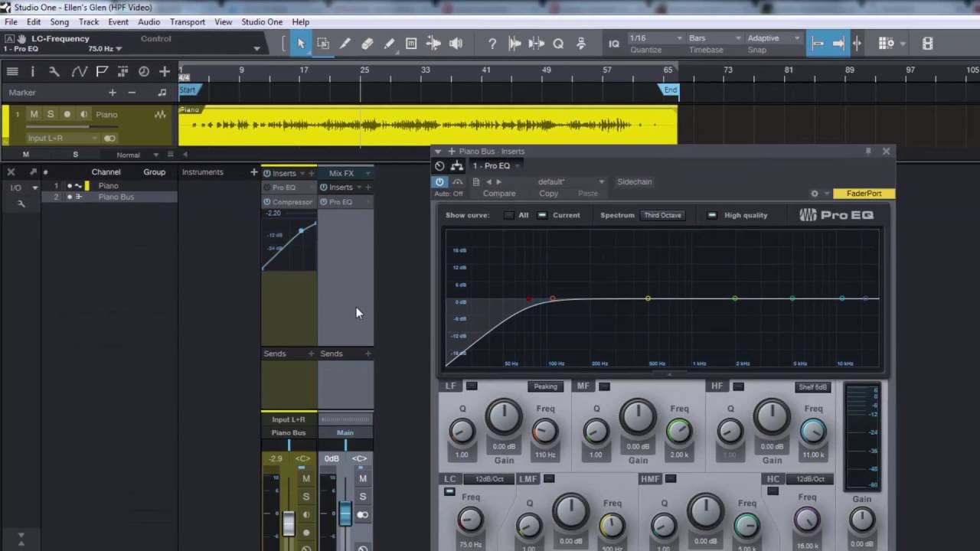Select the Listen (speaker) tool
The image size is (980, 551).
click(456, 44)
